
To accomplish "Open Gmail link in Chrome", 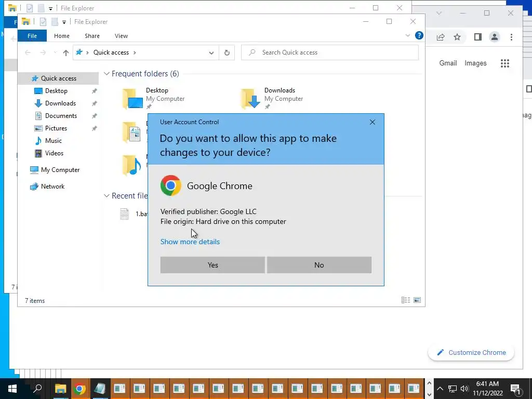I will tap(448, 63).
